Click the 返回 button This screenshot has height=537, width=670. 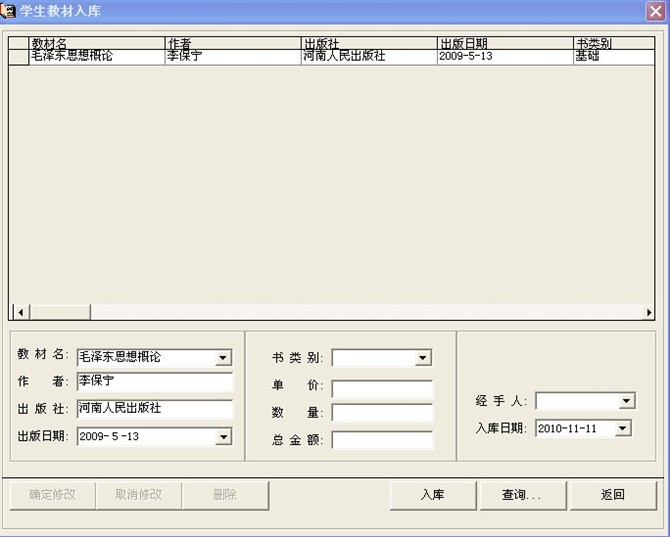(x=613, y=495)
